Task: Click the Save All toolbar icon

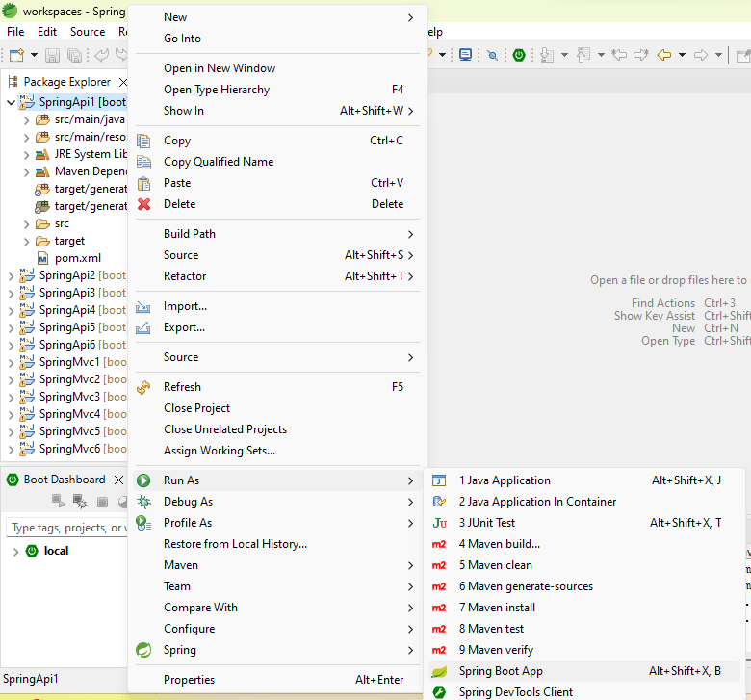Action: (74, 55)
